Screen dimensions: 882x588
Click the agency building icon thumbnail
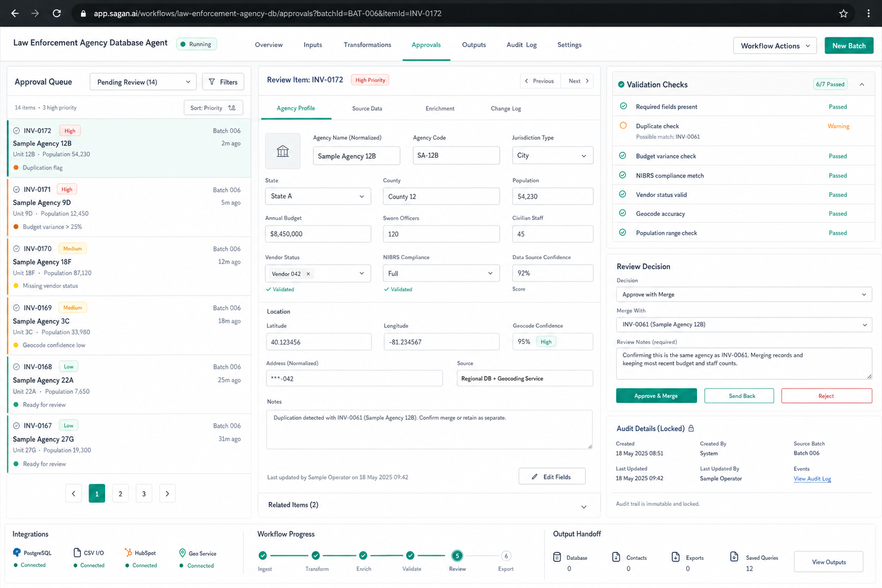283,151
